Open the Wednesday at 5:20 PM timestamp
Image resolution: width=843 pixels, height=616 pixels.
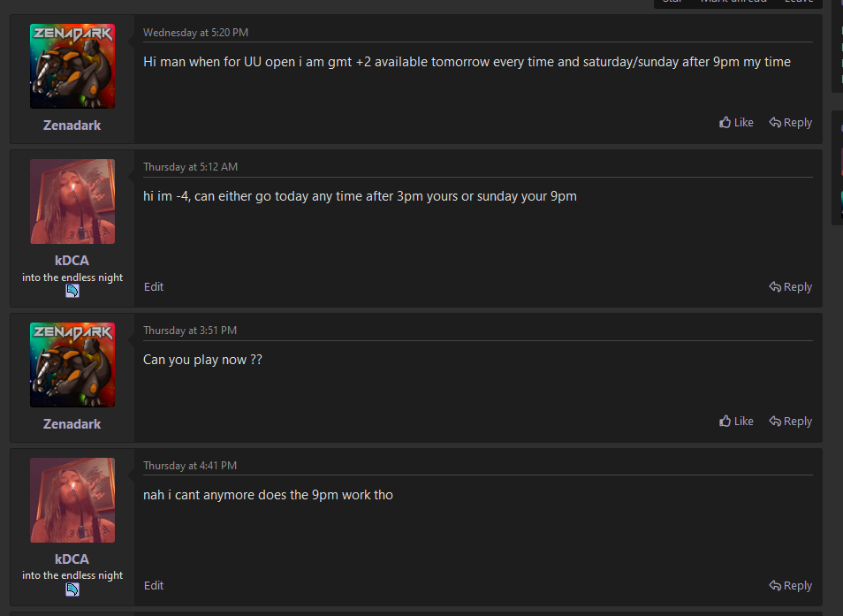(195, 33)
